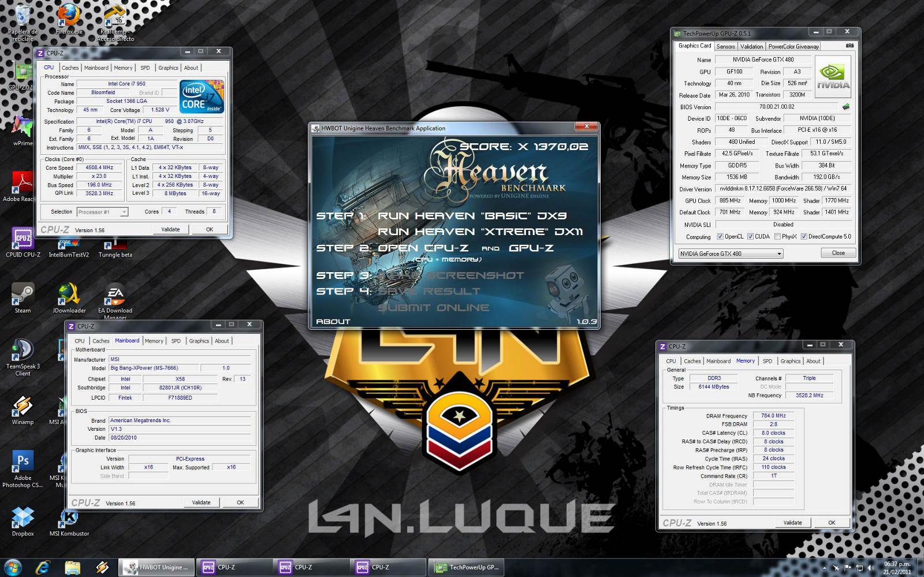Select the wPrime desktop icon
The height and width of the screenshot is (577, 924).
[23, 131]
